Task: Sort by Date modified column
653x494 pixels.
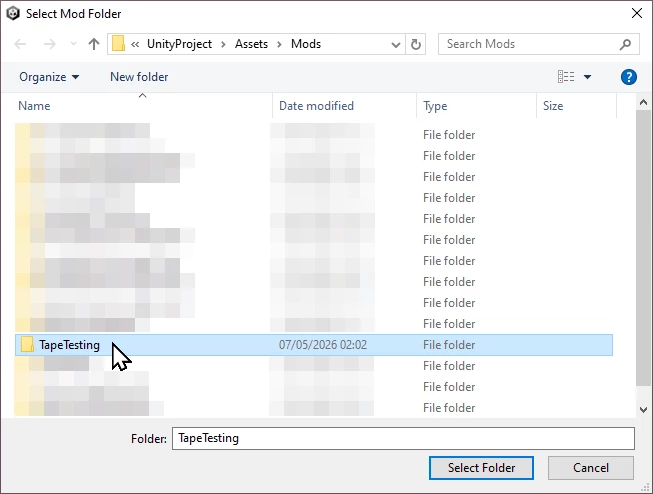Action: [x=317, y=106]
